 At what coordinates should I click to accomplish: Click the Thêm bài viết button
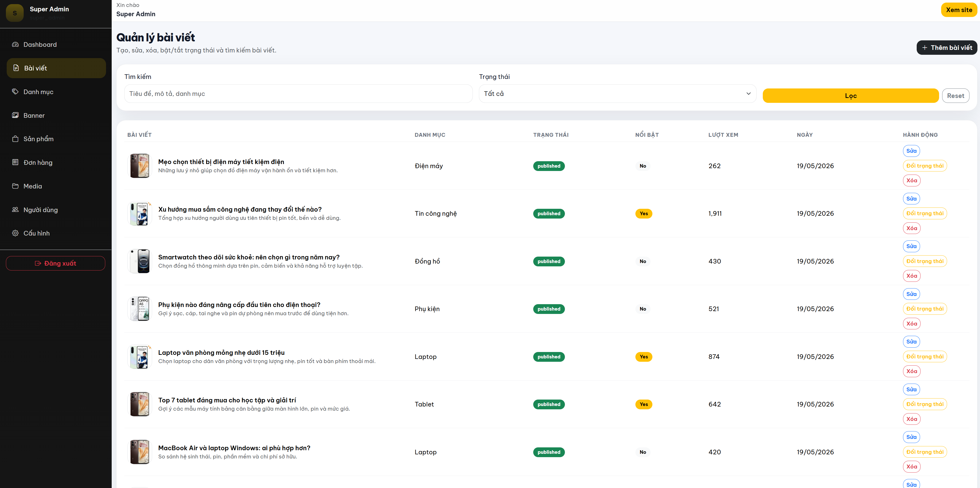click(947, 48)
